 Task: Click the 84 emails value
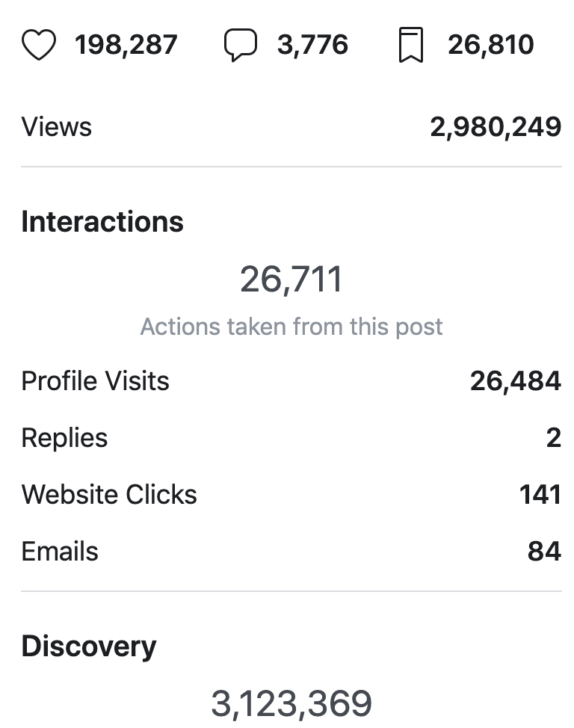pos(544,552)
